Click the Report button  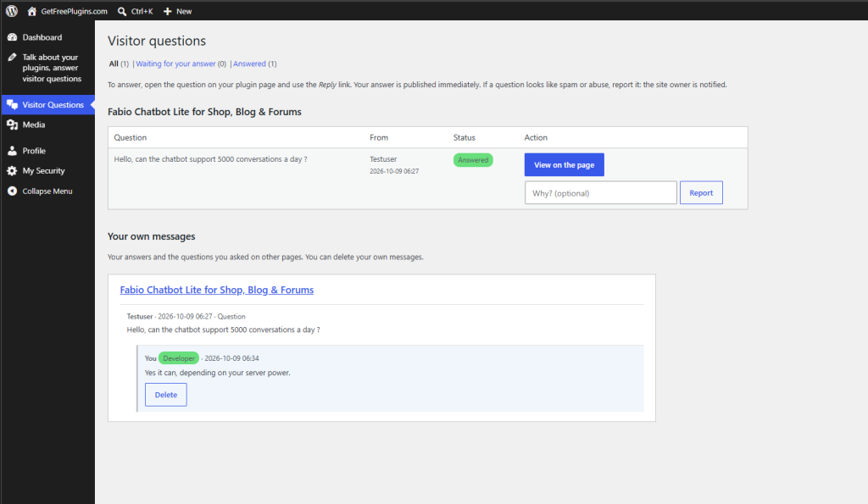click(701, 193)
